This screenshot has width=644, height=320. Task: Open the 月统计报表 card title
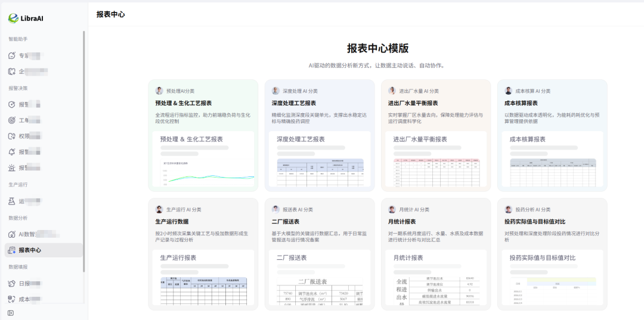pyautogui.click(x=402, y=222)
